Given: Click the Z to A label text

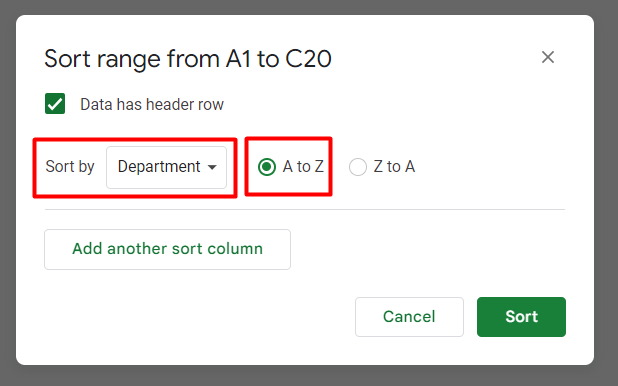Looking at the screenshot, I should pyautogui.click(x=394, y=166).
